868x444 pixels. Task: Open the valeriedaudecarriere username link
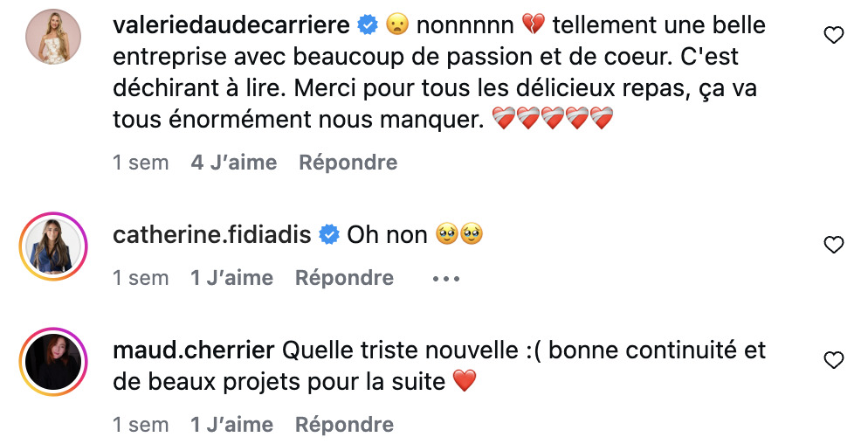point(232,25)
